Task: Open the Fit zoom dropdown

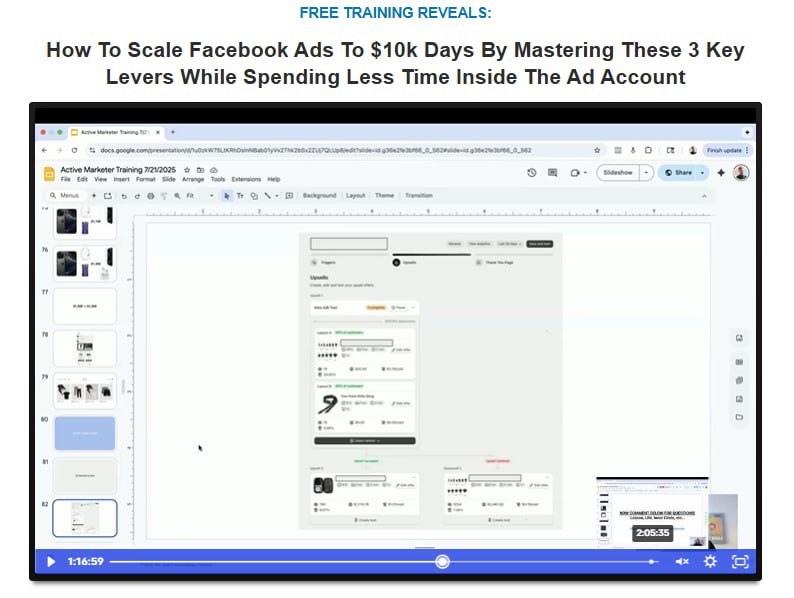Action: click(x=200, y=195)
